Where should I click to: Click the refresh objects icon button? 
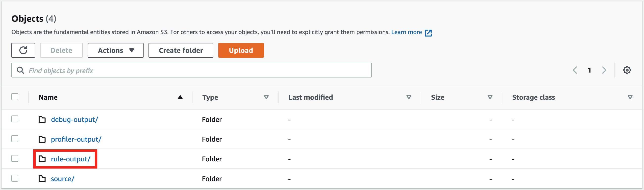coord(23,50)
